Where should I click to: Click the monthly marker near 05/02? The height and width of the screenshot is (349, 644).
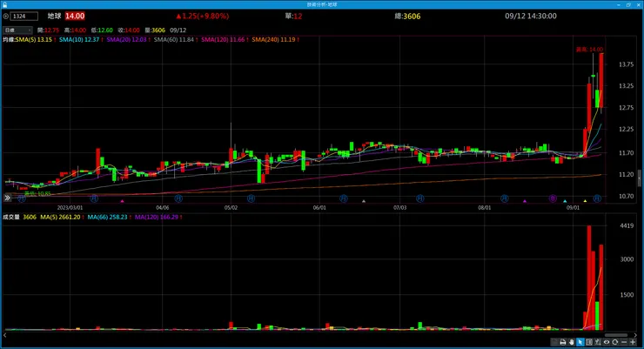251,198
